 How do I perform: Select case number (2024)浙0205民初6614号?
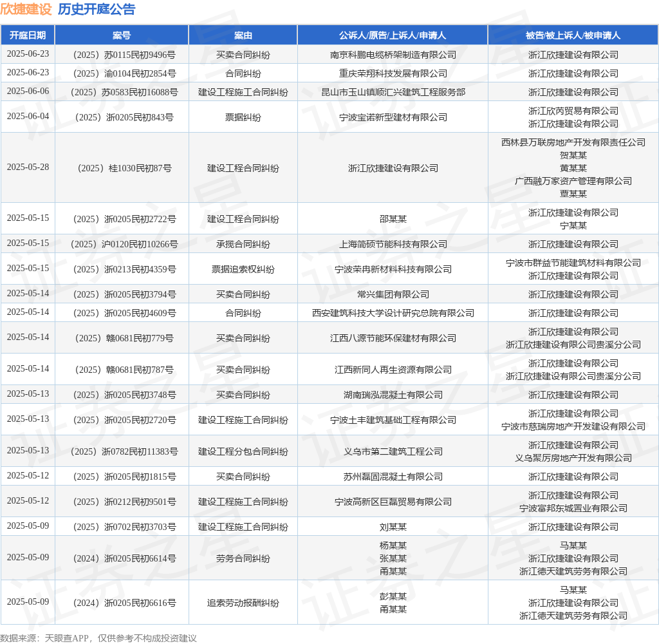click(122, 558)
